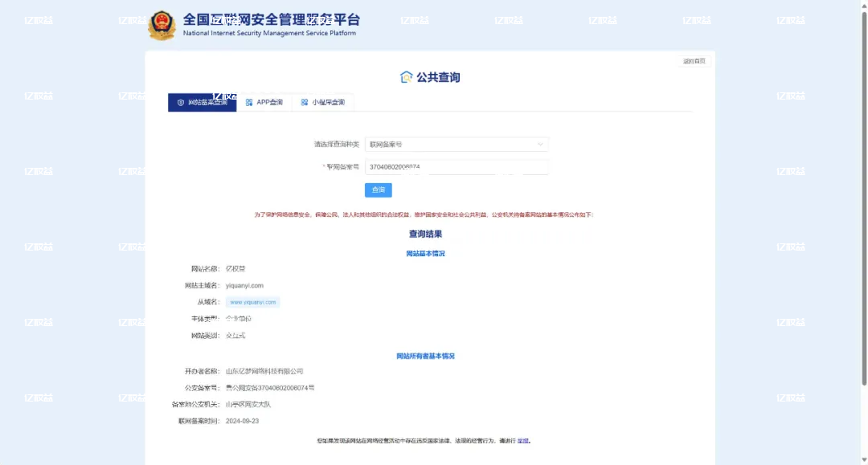Select the 小程序查询 tab
Screen dimensions: 868x465
323,102
